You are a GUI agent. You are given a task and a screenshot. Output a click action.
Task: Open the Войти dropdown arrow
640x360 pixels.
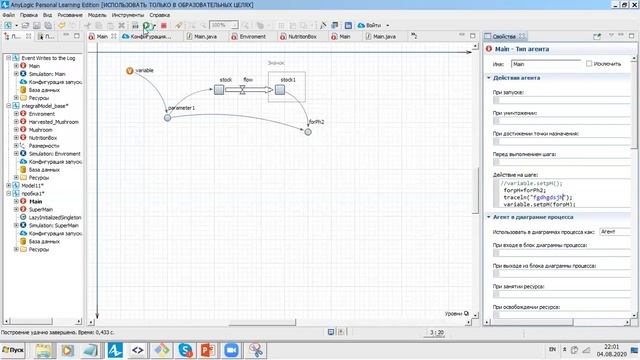388,25
